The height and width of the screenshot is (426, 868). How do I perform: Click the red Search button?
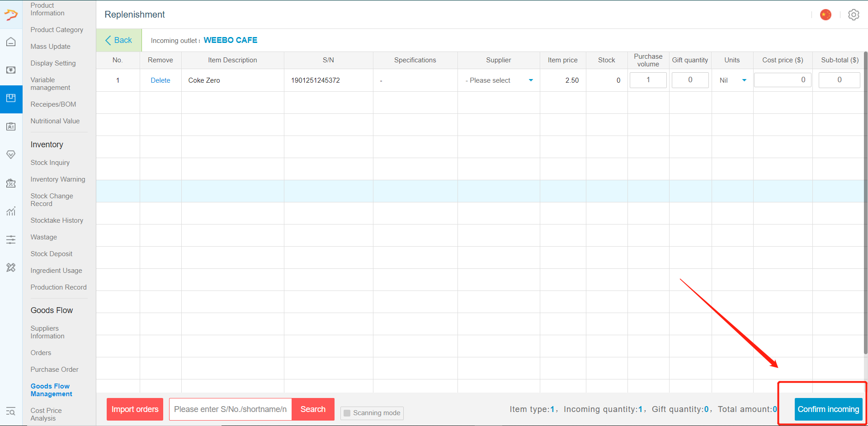[x=313, y=409]
